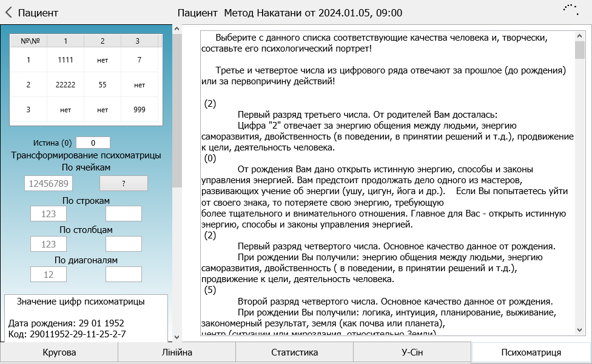Image resolution: width=592 pixels, height=364 pixels.
Task: Focus the По диагоналям field showing 12
Action: pos(49,274)
